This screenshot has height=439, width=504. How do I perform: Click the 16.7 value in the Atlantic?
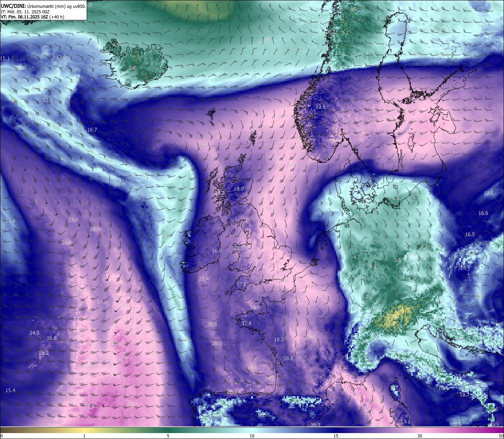(x=92, y=130)
